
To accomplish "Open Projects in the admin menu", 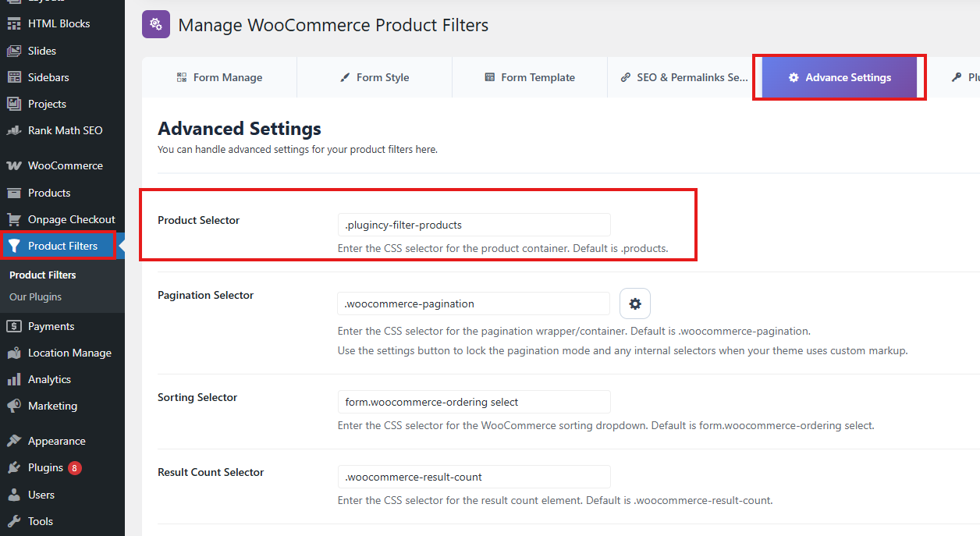I will (x=62, y=104).
